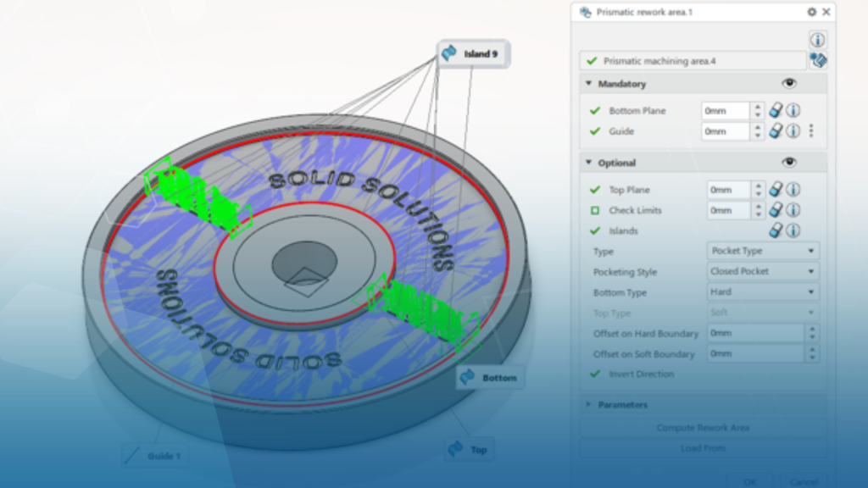Screen dimensions: 868x488
Task: Erase the Check Limits selection
Action: (x=776, y=210)
